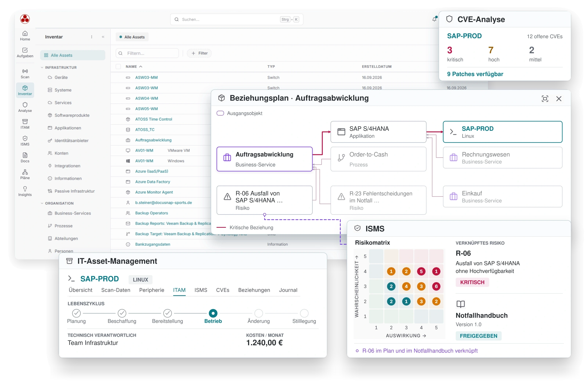Screen dimensions: 588x382
Task: Click the Order-to-Cash Prozess node
Action: coord(378,159)
